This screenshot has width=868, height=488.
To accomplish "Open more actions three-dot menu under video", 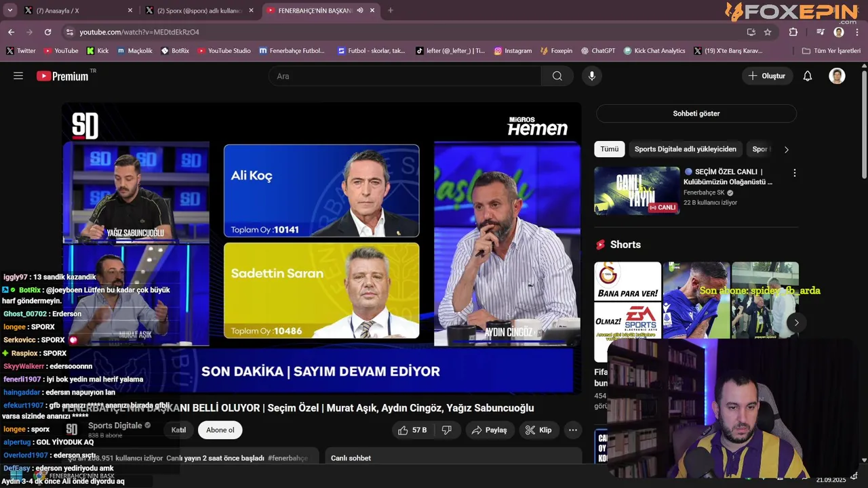I will coord(573,430).
